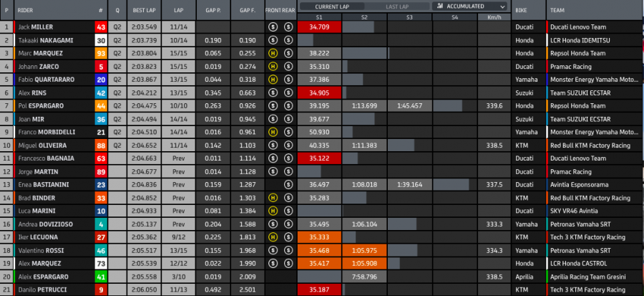Click team name LCR Honda IDEMITSU
Viewport: 644px width, 296px height.
(x=580, y=40)
